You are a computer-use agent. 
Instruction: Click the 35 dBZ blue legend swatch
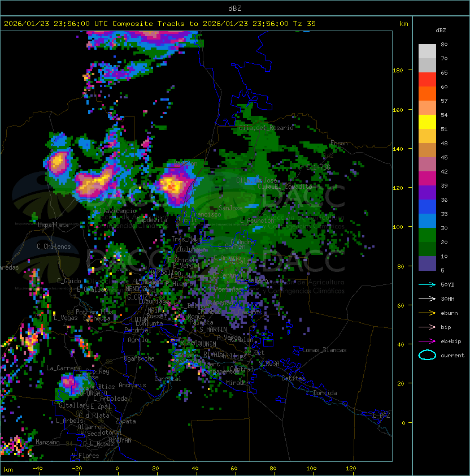coord(427,220)
